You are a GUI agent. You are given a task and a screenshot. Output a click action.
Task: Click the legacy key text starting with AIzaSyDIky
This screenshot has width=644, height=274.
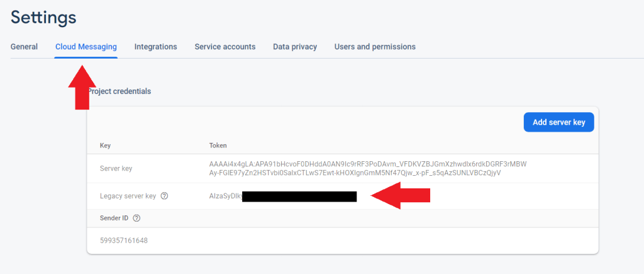point(225,197)
